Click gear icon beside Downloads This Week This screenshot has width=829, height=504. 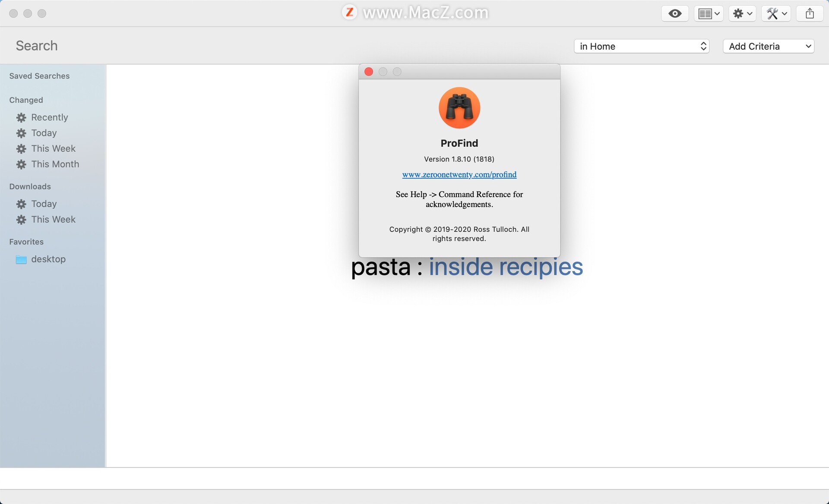(21, 220)
